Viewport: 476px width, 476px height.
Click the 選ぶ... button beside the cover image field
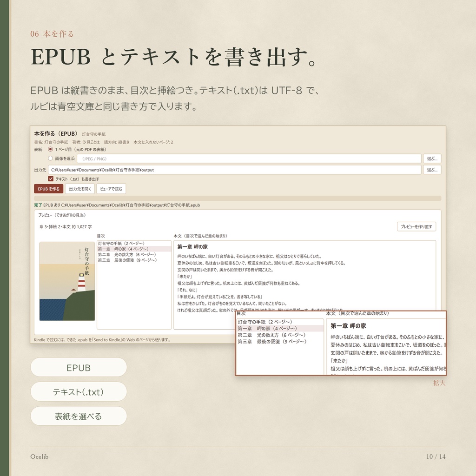click(x=432, y=159)
